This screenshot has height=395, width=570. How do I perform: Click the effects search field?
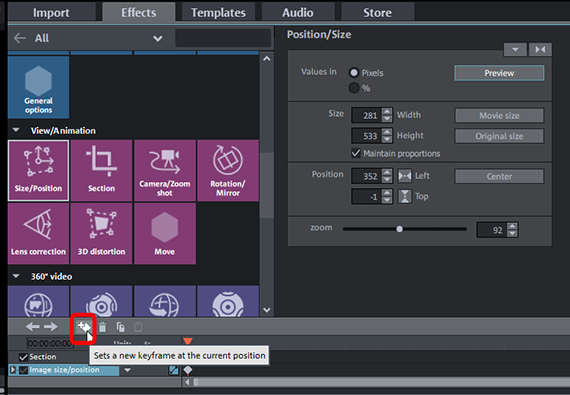coord(223,38)
